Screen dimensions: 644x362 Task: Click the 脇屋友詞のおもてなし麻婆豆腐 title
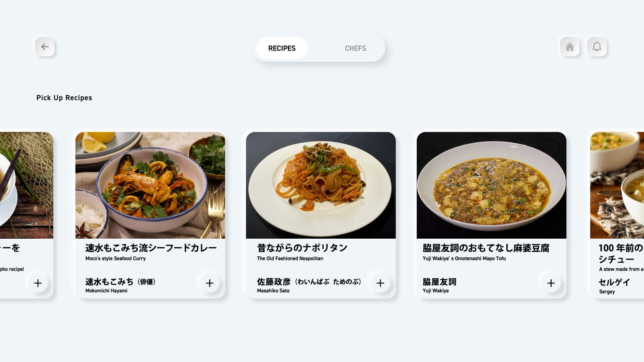(x=486, y=248)
